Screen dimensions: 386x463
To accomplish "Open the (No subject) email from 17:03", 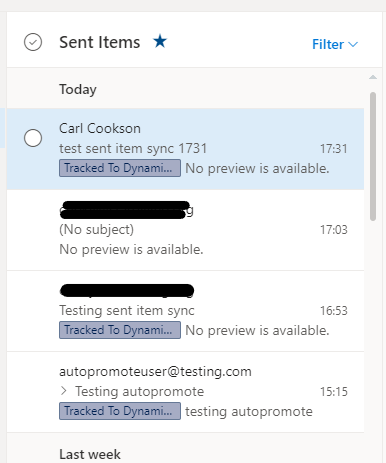I will [185, 230].
